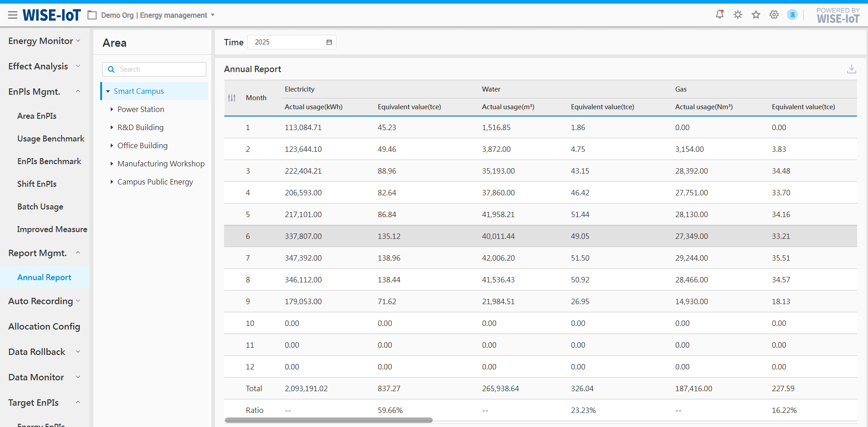This screenshot has height=427, width=868.
Task: Click the Area search input field
Action: pos(160,69)
